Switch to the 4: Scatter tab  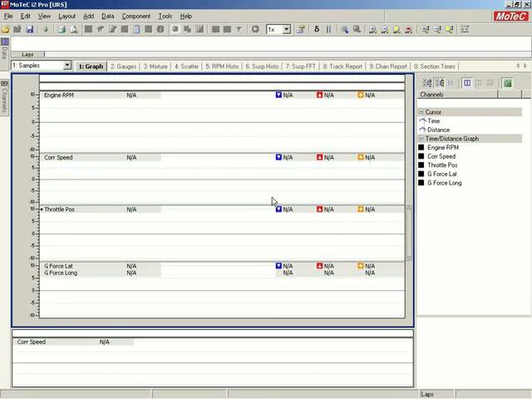(186, 66)
